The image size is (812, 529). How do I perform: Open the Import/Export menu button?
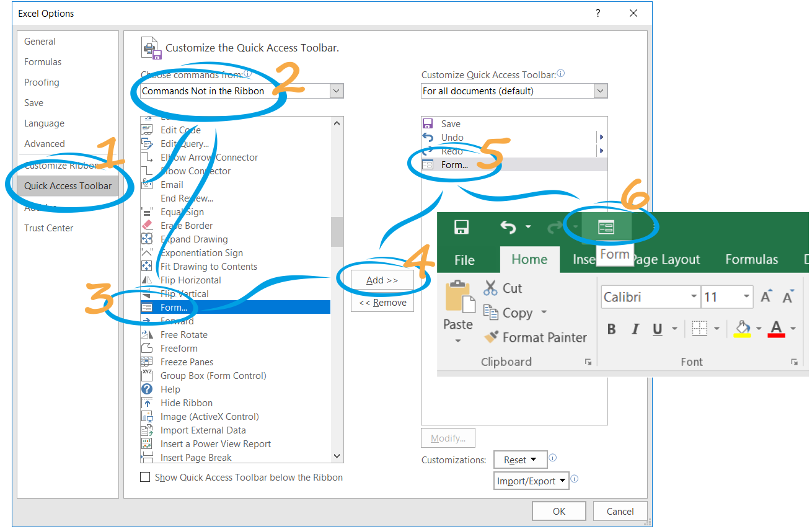coord(531,480)
